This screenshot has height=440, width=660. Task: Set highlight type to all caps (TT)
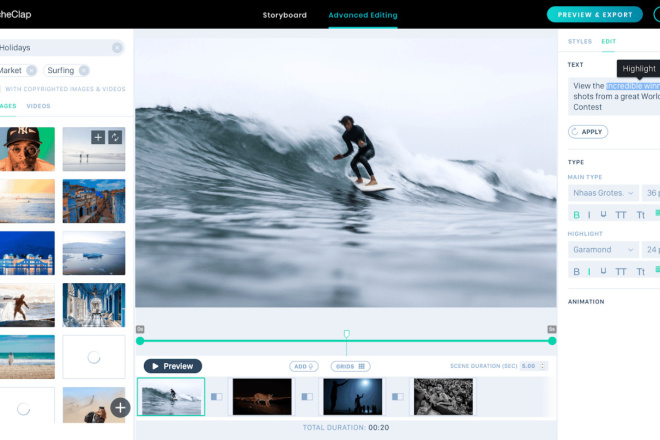[620, 272]
